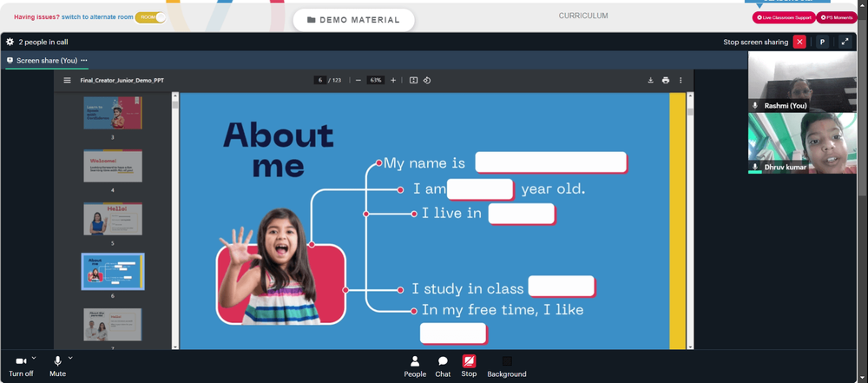Click the red X to stop screen sharing
The height and width of the screenshot is (383, 868).
(x=799, y=43)
